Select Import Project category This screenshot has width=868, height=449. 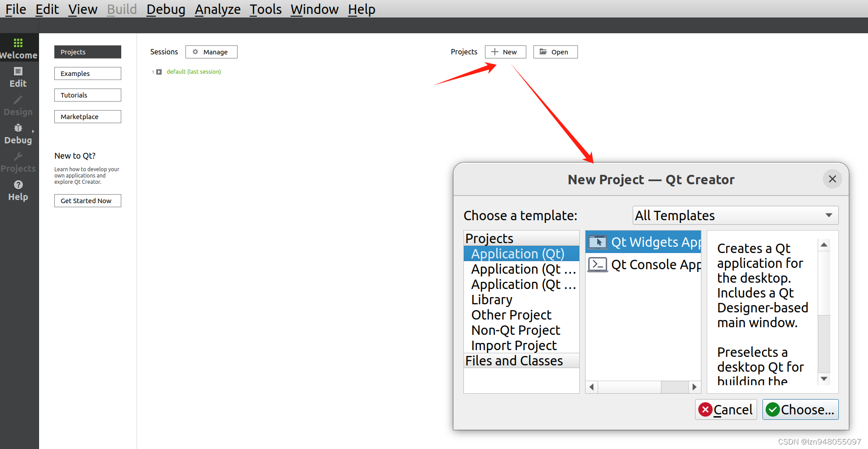coord(521,346)
